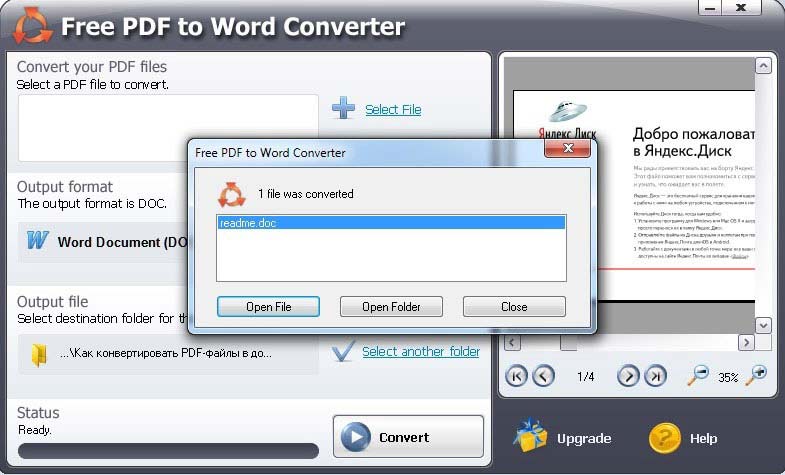This screenshot has width=785, height=475.
Task: Click the 1/4 page indicator
Action: click(585, 376)
